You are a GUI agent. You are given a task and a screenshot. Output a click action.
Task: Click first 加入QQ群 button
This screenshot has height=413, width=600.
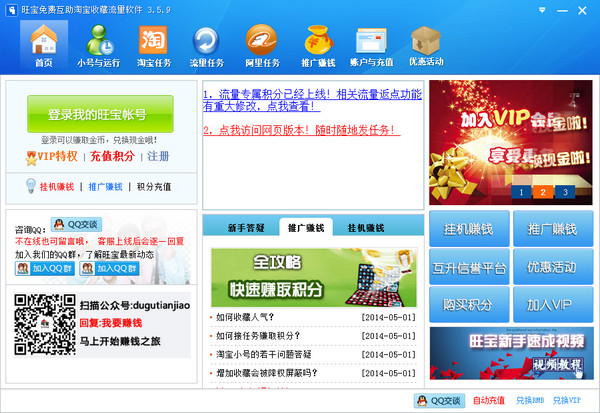click(45, 268)
